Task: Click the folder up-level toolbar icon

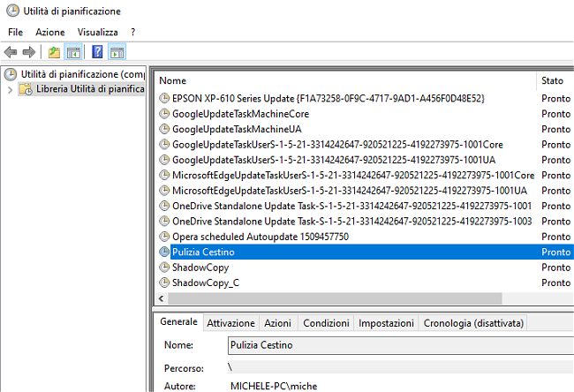Action: [x=54, y=52]
